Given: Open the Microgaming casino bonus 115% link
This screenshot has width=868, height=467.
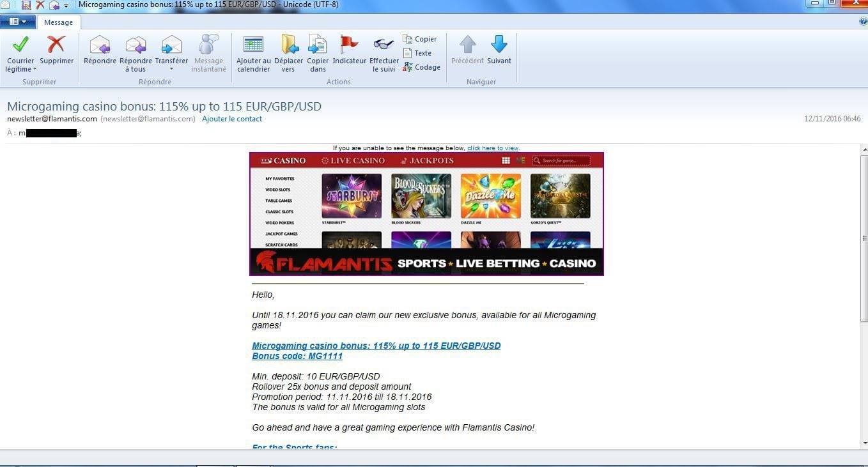Looking at the screenshot, I should coord(376,346).
